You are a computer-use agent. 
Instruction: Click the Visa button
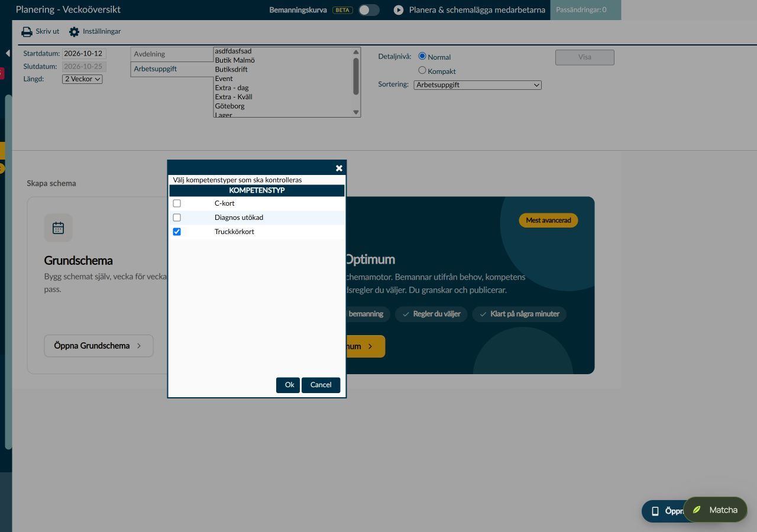point(584,57)
